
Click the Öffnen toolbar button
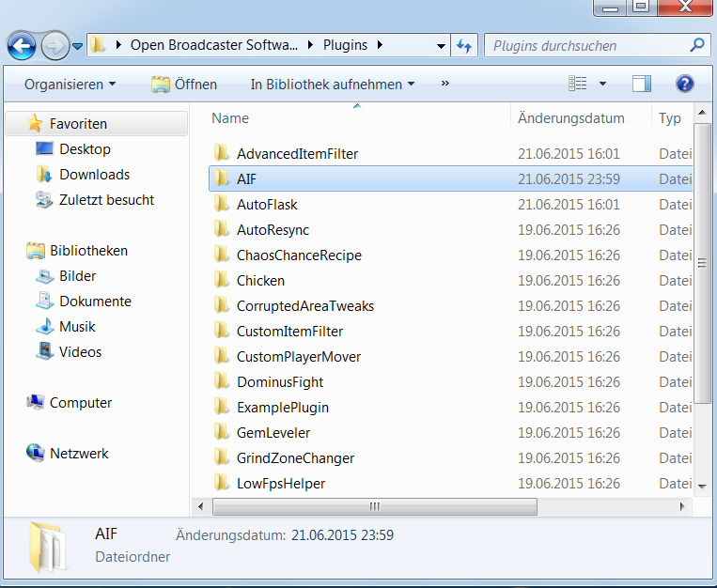coord(184,85)
